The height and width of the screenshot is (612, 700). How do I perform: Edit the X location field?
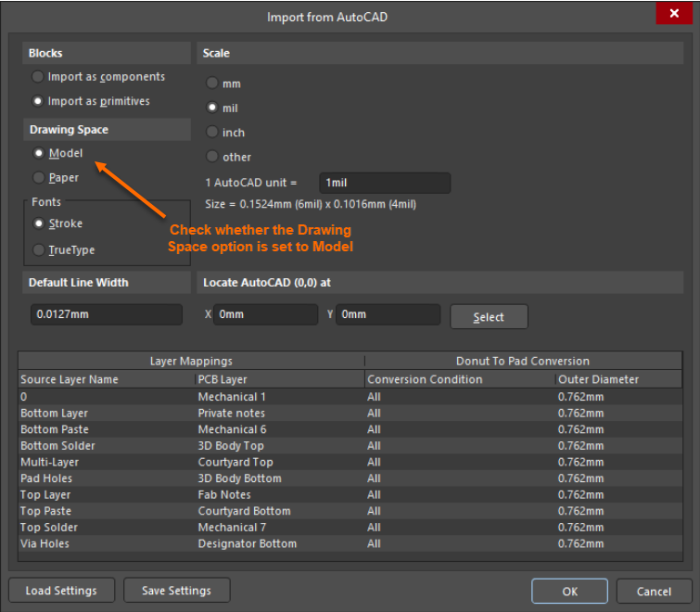265,314
